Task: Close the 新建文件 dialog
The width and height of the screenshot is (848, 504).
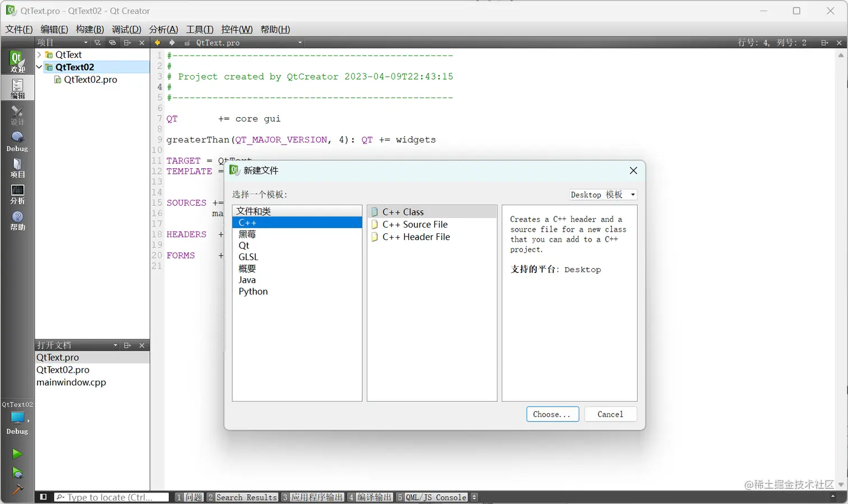Action: [x=633, y=170]
